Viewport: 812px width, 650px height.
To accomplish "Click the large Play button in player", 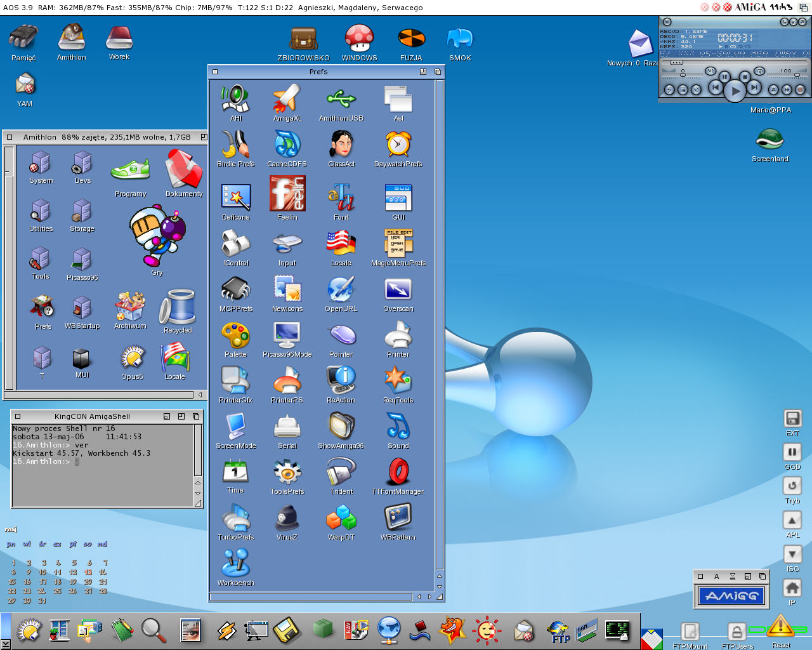I will tap(735, 91).
